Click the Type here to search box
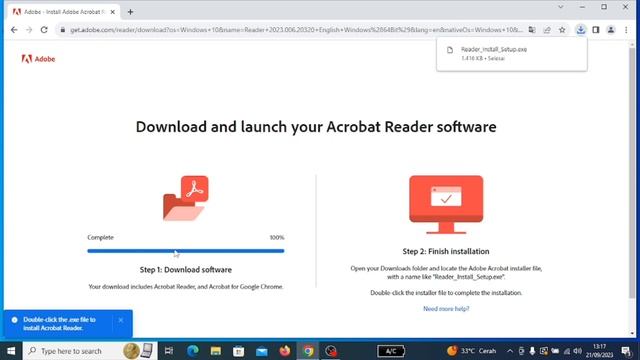Viewport: 640px width, 360px height. point(90,351)
